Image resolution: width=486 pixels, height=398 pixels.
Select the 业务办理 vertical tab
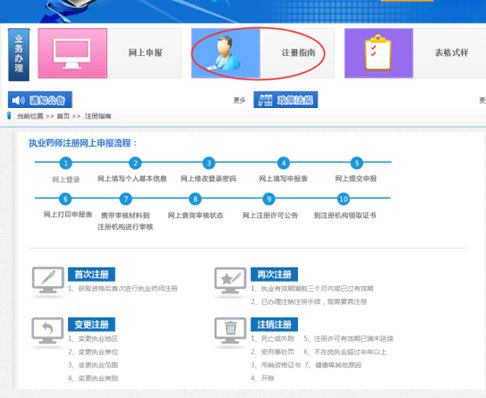point(19,54)
